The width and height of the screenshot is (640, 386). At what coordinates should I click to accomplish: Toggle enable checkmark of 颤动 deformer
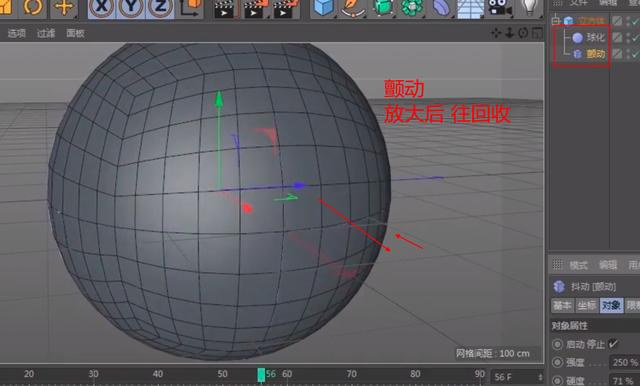coord(636,53)
